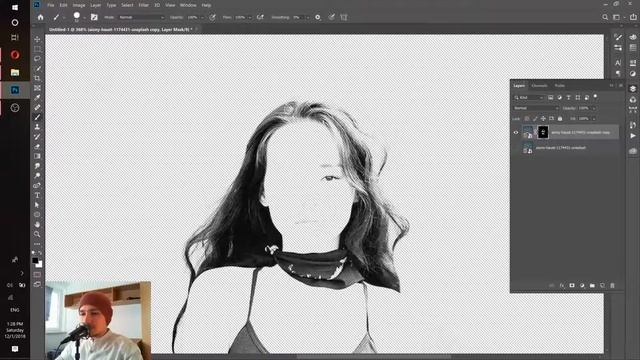
Task: Switch to the Paths tab
Action: click(560, 86)
